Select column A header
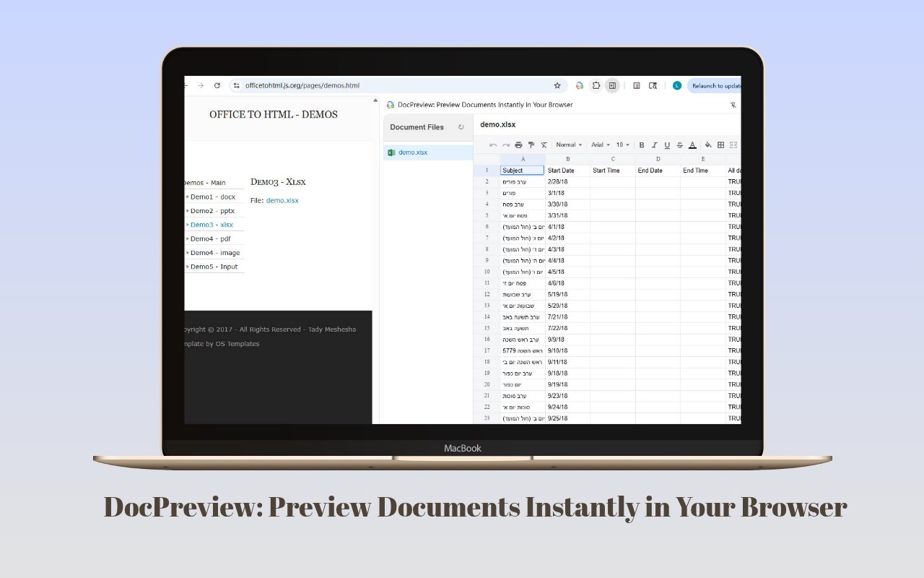The height and width of the screenshot is (578, 924). 523,159
